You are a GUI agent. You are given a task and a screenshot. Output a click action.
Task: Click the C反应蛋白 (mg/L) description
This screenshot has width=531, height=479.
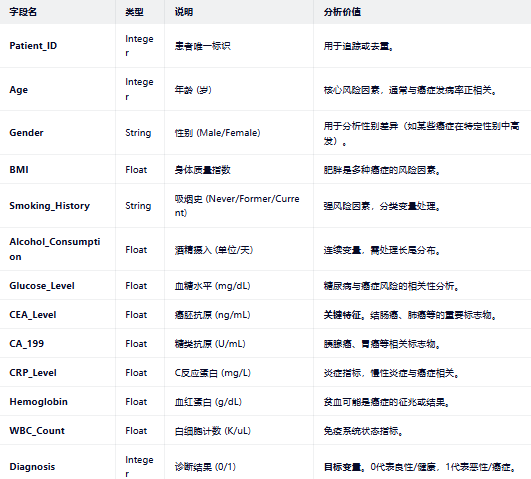tap(213, 373)
